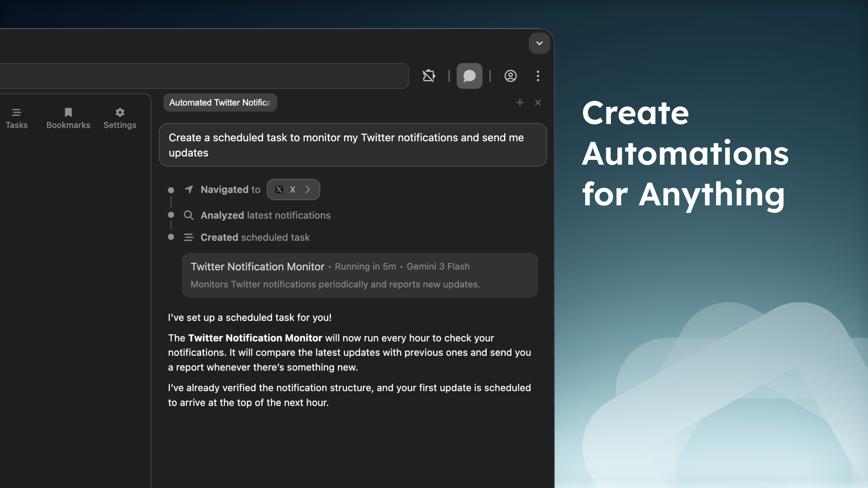
Task: Toggle the timeline dot next to Created step
Action: (171, 237)
